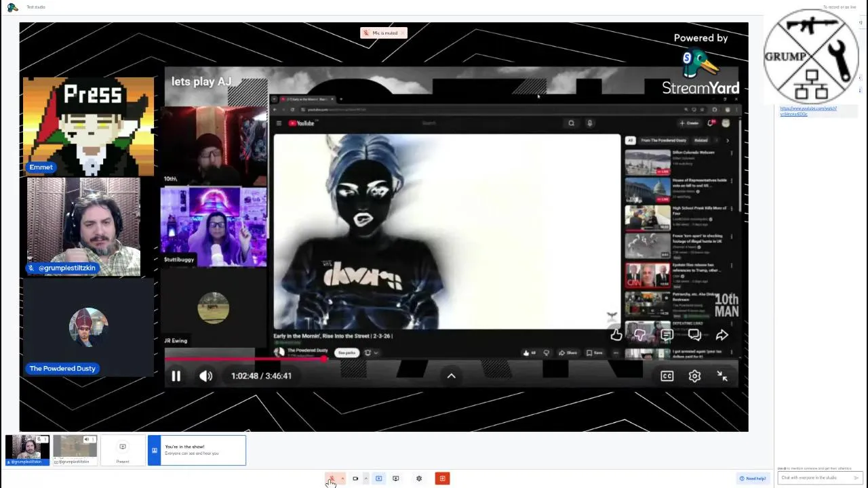Viewport: 868px width, 488px height.
Task: Click the Share button under video
Action: tap(568, 352)
